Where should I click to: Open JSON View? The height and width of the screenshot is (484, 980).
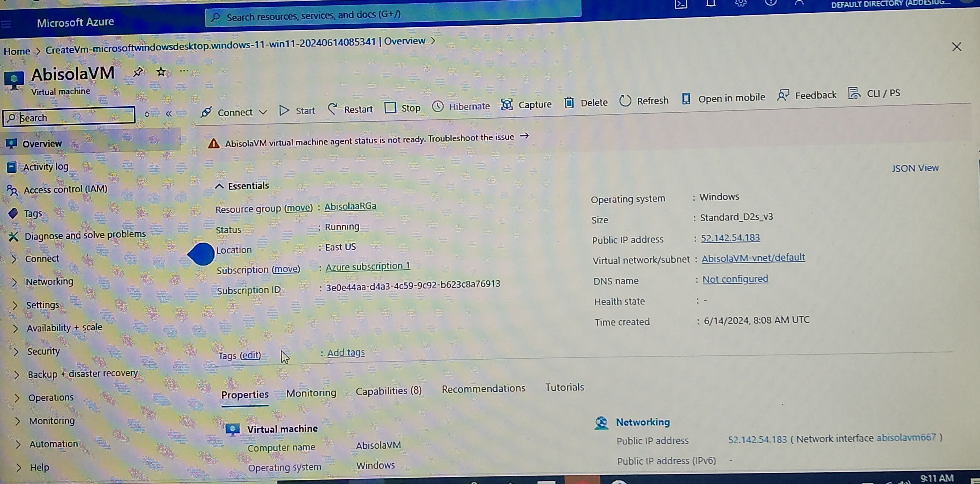[915, 168]
